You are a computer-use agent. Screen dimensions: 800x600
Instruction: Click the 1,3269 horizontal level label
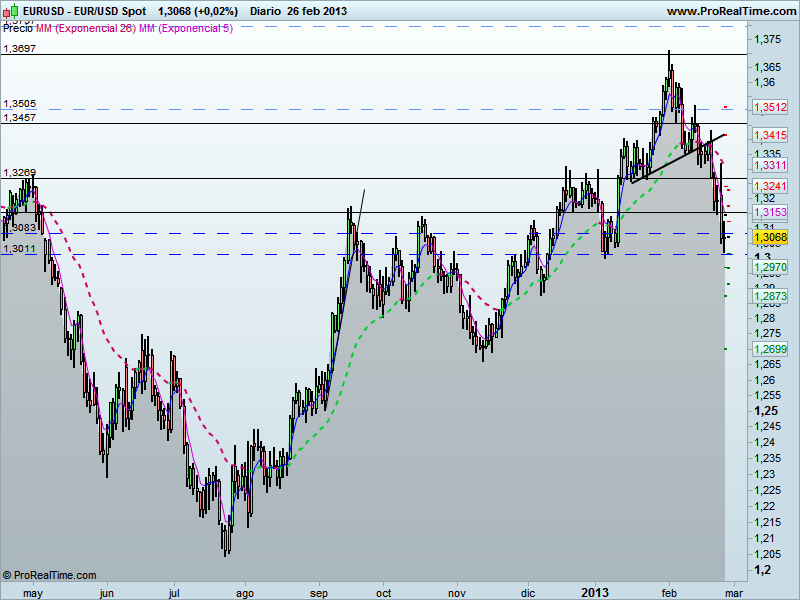pos(19,172)
